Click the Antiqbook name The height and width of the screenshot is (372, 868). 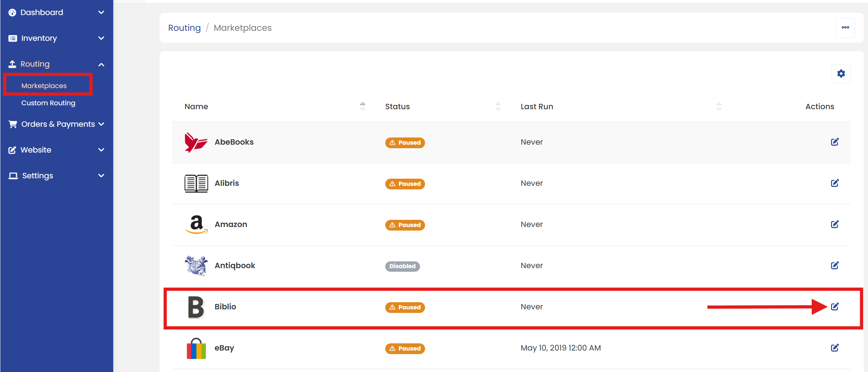(x=235, y=266)
